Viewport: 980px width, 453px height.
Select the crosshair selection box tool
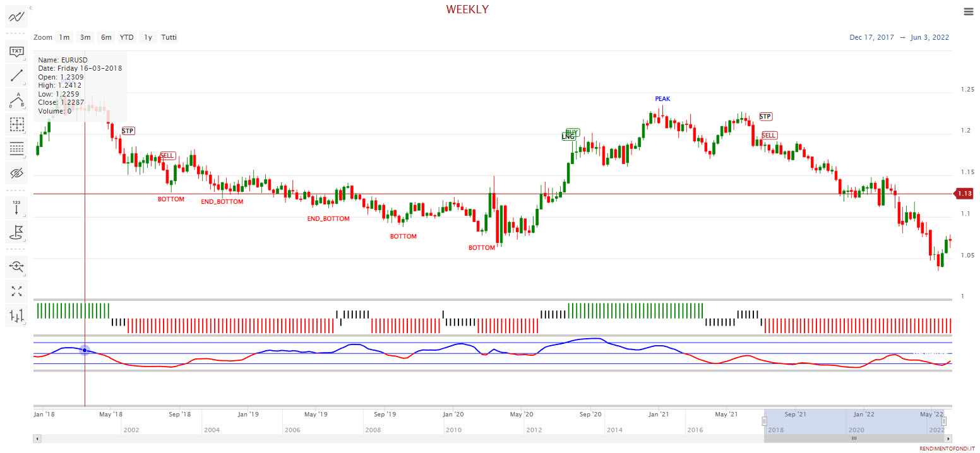[16, 125]
